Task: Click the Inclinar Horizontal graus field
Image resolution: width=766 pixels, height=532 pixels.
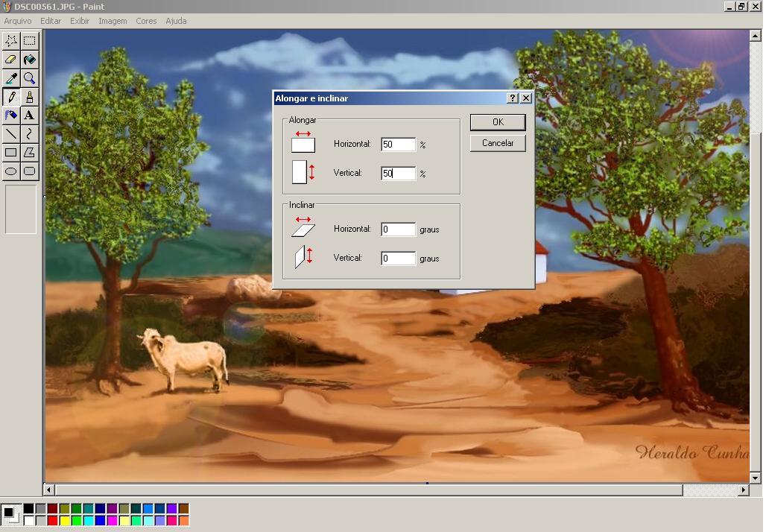Action: pos(398,229)
